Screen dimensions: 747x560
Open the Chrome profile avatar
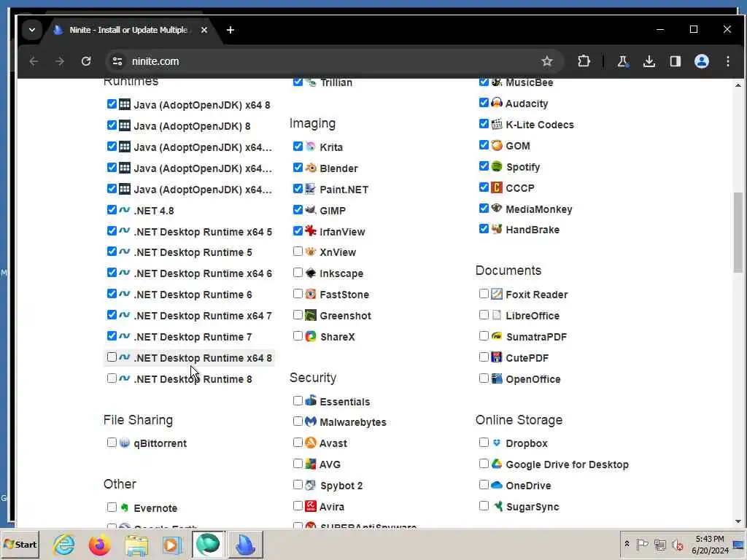click(701, 61)
